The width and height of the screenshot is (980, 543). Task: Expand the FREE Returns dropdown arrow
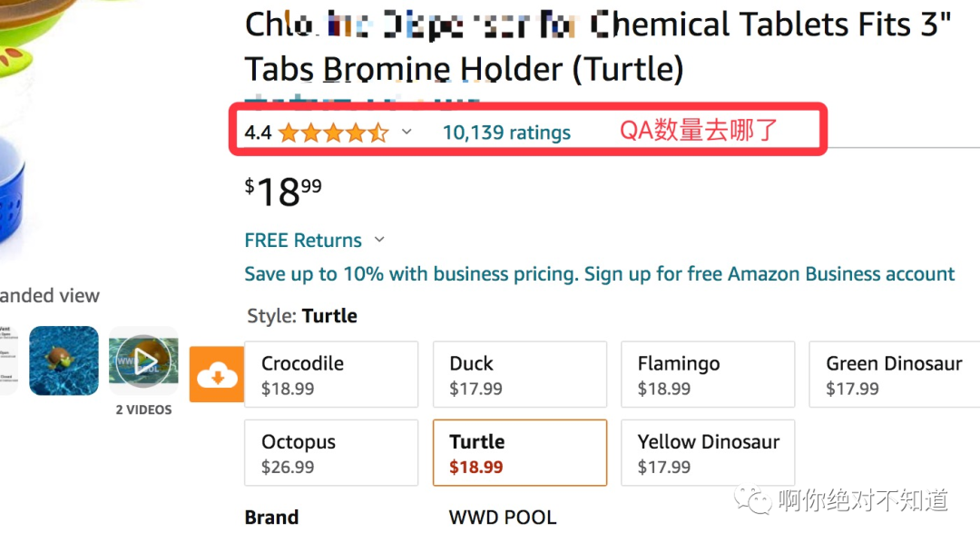coord(379,240)
